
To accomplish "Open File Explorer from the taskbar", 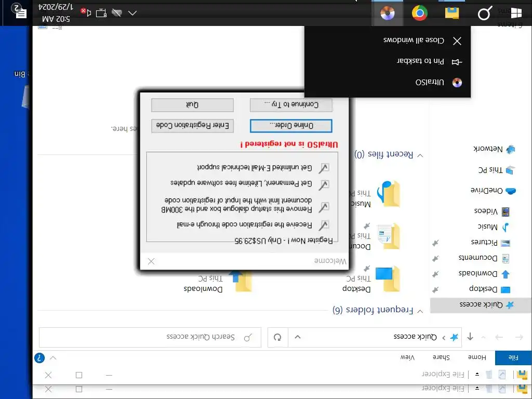I will click(x=452, y=13).
